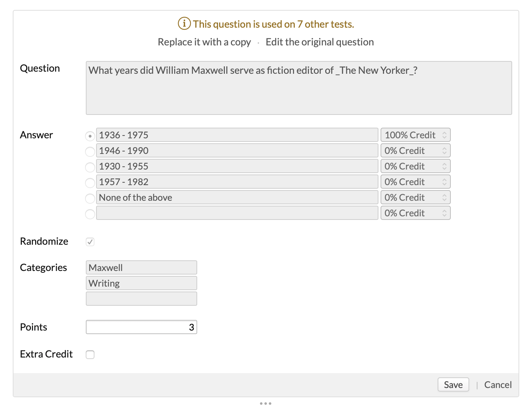Viewport: 532px width, 410px height.
Task: Click the empty third category field
Action: tap(141, 299)
